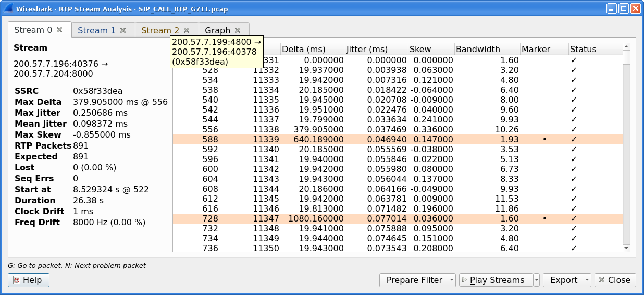Close the Stream 2 tab
This screenshot has width=644, height=295.
(187, 30)
